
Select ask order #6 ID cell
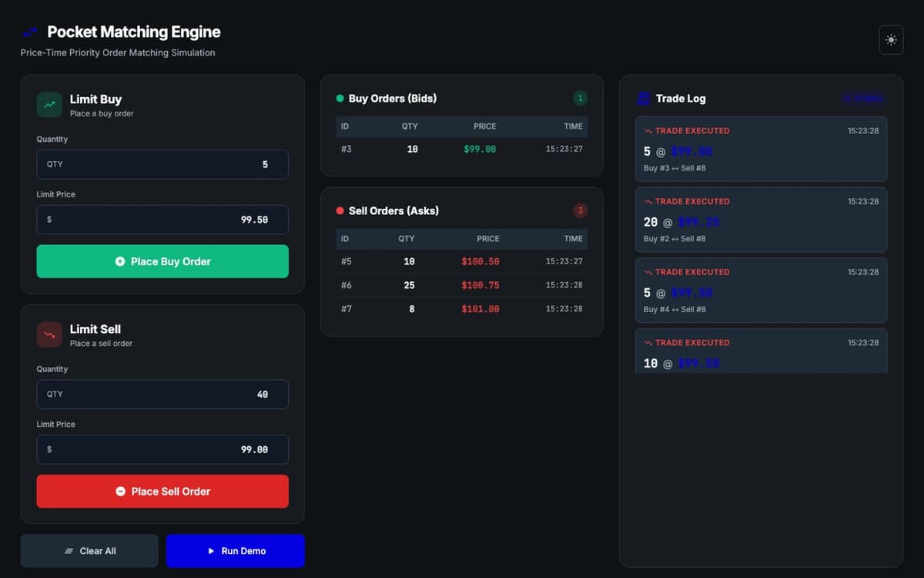(346, 285)
